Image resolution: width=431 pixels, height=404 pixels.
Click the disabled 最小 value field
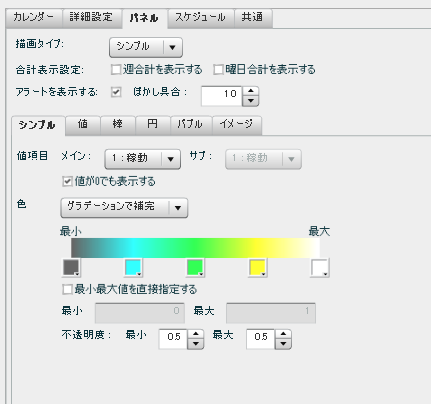click(140, 313)
